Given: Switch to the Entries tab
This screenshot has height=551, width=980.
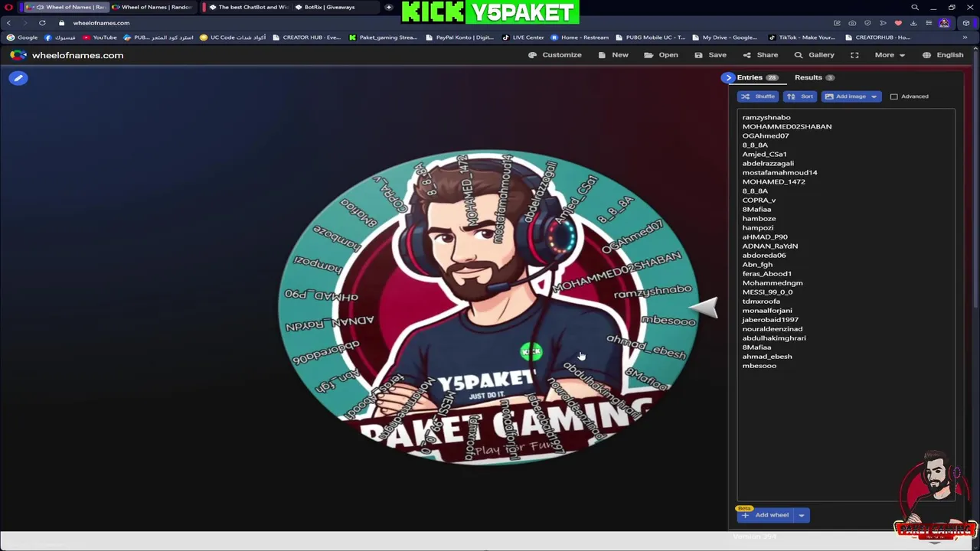Looking at the screenshot, I should [x=757, y=77].
